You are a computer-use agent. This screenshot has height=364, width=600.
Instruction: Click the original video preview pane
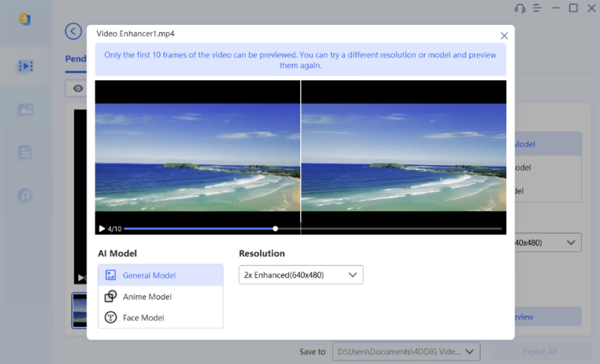click(x=198, y=157)
